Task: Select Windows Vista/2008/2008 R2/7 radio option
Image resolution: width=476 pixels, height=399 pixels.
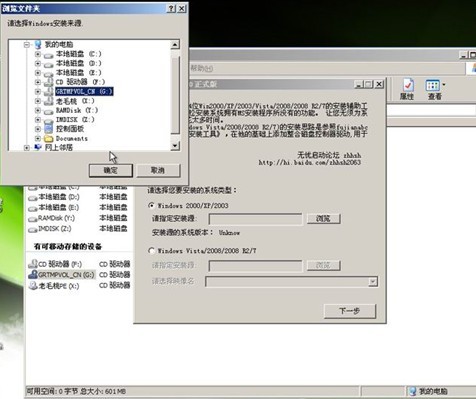Action: pyautogui.click(x=152, y=251)
